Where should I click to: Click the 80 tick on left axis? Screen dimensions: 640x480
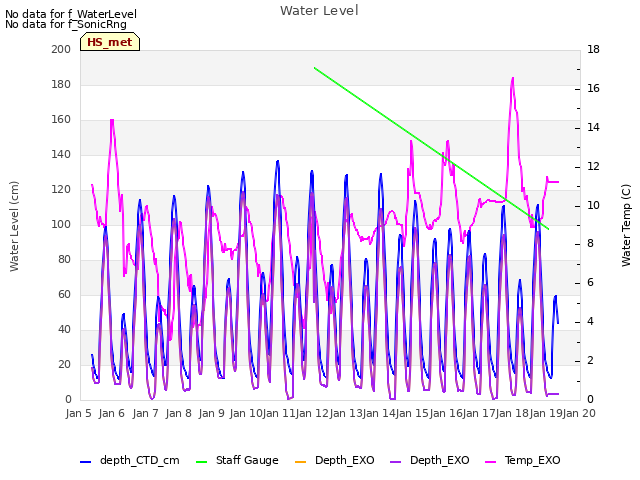[x=64, y=260]
